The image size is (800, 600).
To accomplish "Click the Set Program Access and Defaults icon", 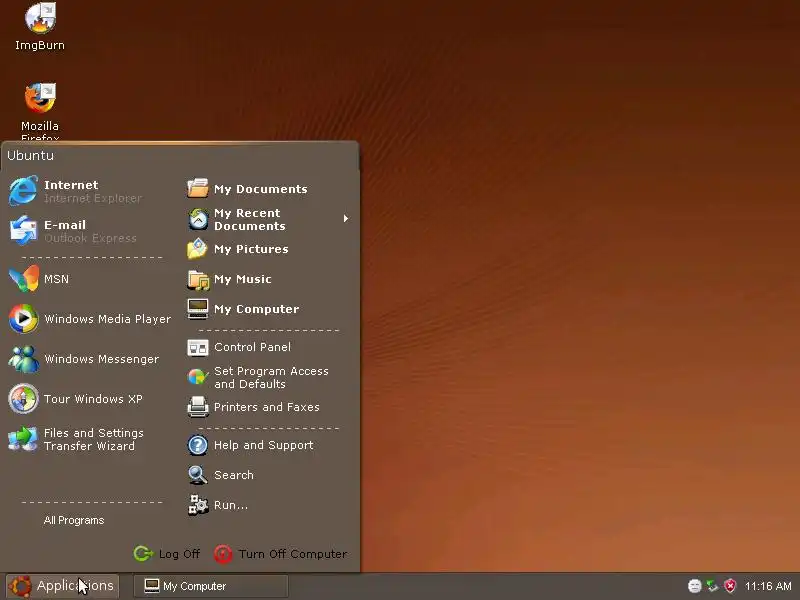I will 198,378.
